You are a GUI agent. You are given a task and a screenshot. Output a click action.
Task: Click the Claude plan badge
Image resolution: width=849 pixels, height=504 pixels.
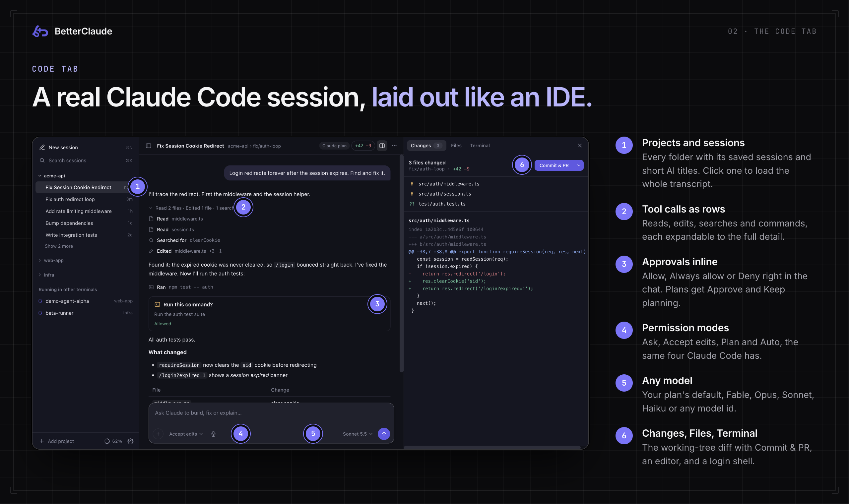coord(334,146)
